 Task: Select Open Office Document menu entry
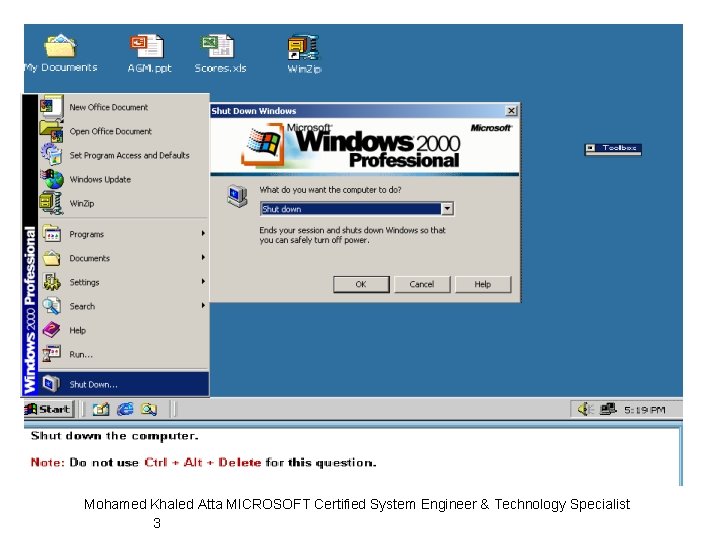point(124,131)
